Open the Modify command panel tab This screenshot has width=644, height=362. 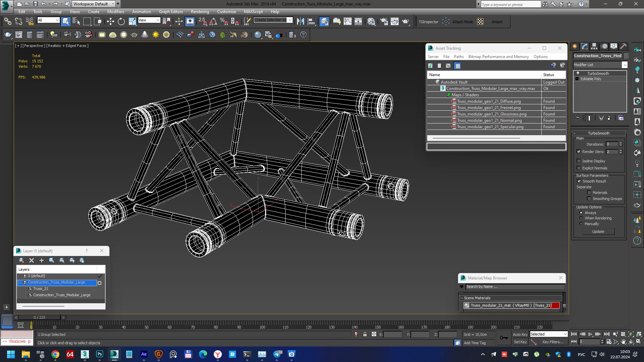(585, 46)
